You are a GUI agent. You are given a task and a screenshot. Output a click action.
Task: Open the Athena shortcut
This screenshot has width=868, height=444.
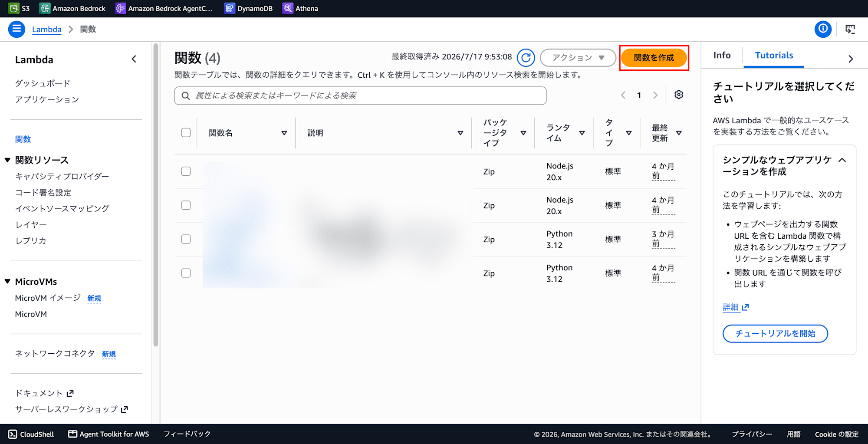[300, 8]
